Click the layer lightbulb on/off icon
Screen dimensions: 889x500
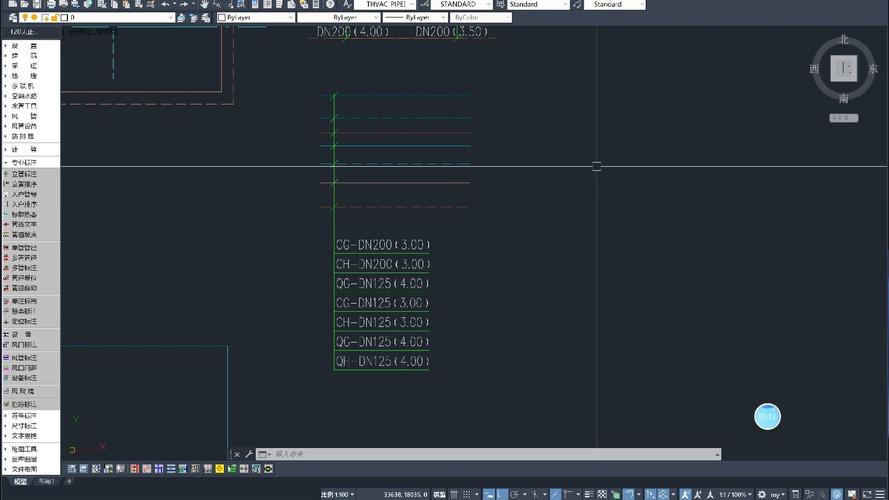pos(25,18)
